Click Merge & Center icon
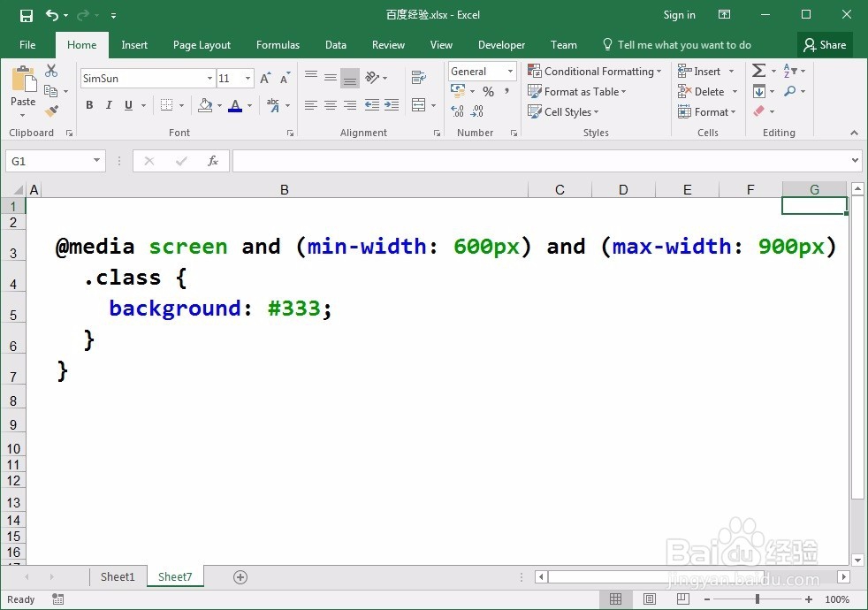The width and height of the screenshot is (868, 610). (x=419, y=105)
